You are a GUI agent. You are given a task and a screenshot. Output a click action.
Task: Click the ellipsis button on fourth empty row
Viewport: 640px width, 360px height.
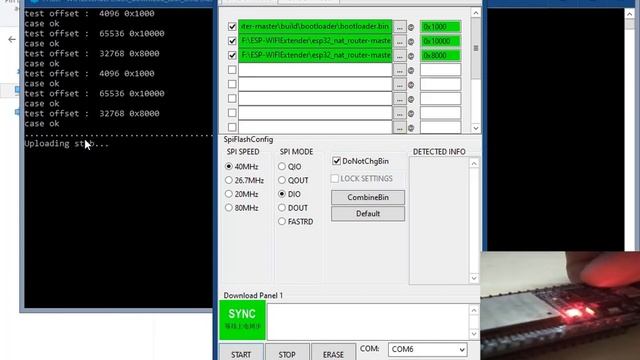[x=400, y=70]
